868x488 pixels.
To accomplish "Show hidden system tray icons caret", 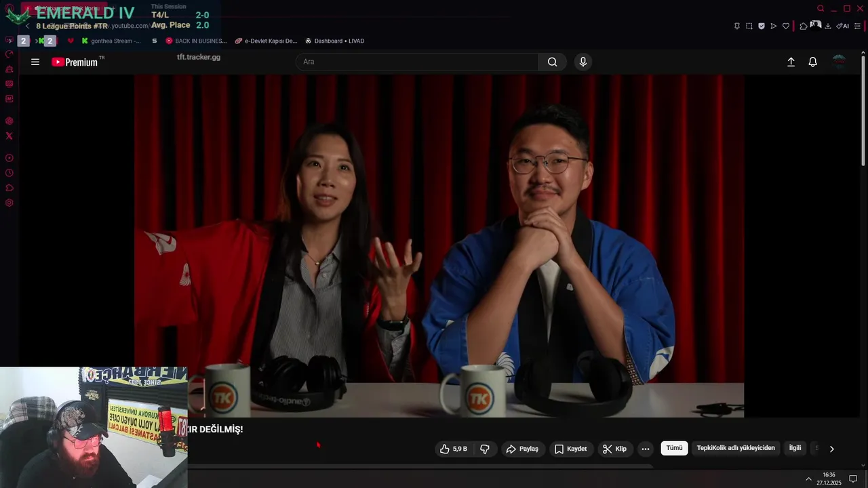I will pyautogui.click(x=808, y=479).
